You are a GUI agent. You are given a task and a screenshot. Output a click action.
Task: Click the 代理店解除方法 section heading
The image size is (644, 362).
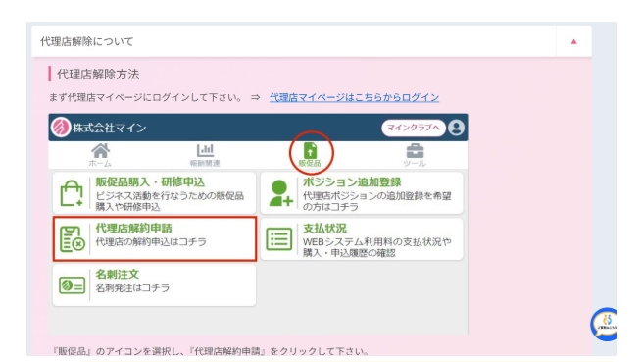(x=98, y=75)
